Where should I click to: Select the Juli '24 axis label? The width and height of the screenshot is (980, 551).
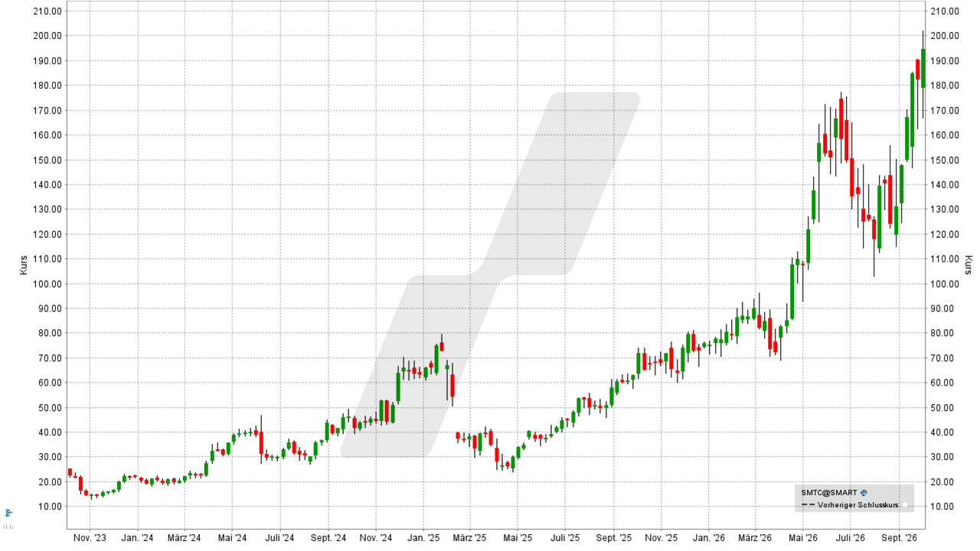click(279, 538)
